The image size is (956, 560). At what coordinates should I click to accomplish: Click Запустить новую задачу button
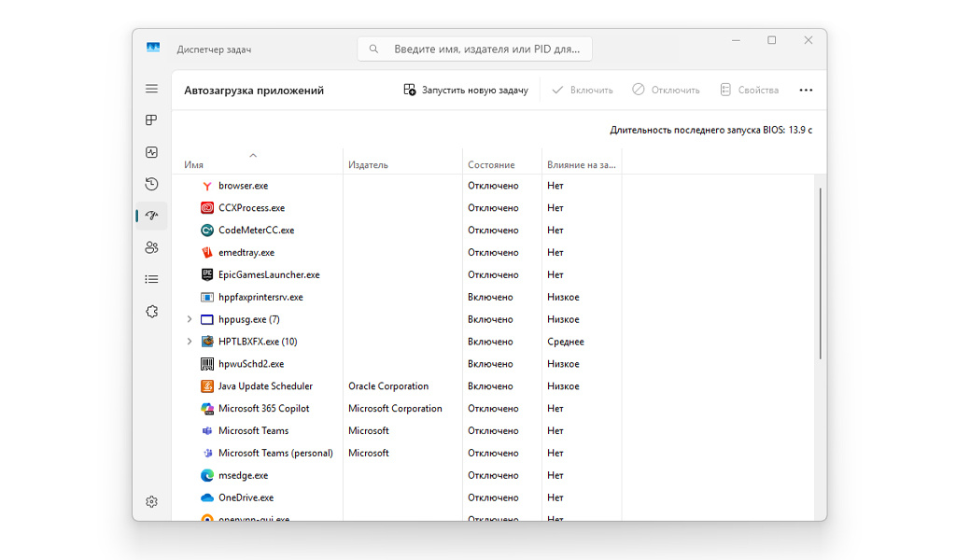466,91
